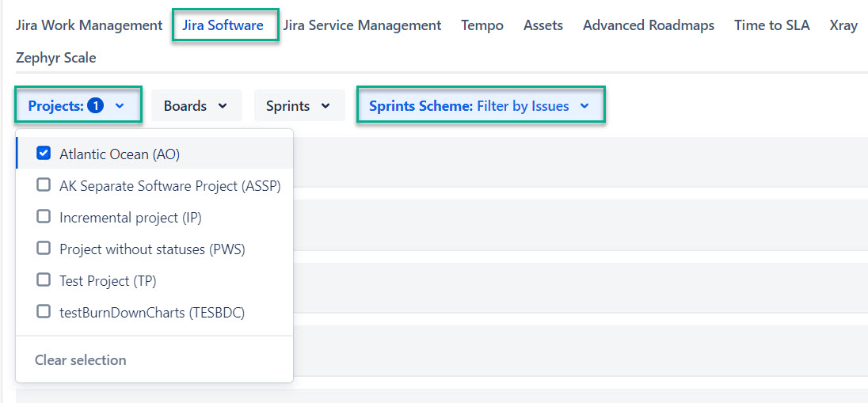Enable the Incremental project (IP) checkbox

pyautogui.click(x=44, y=217)
